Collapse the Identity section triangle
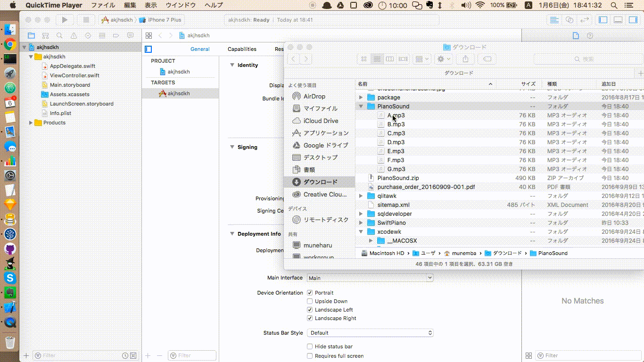Viewport: 644px width, 362px height. 232,65
